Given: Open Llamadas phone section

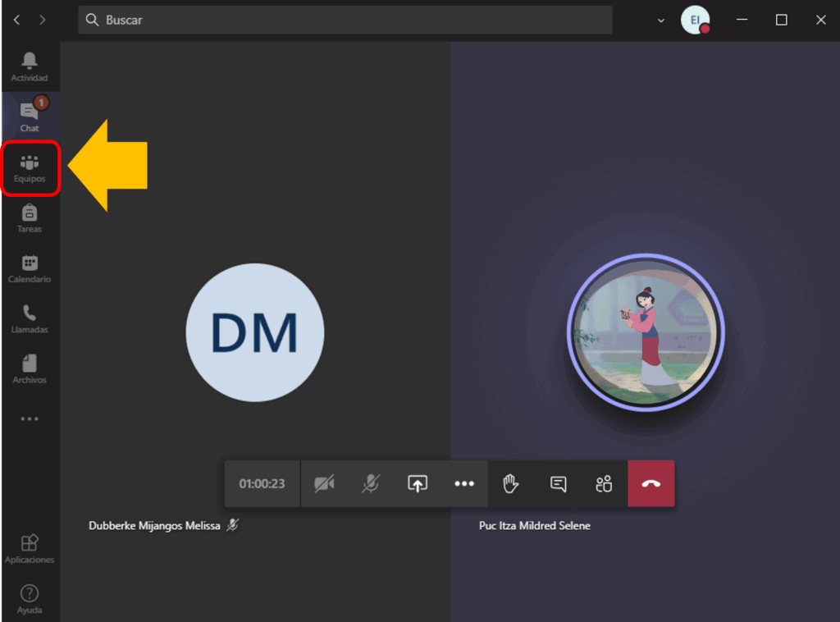Looking at the screenshot, I should [x=30, y=318].
